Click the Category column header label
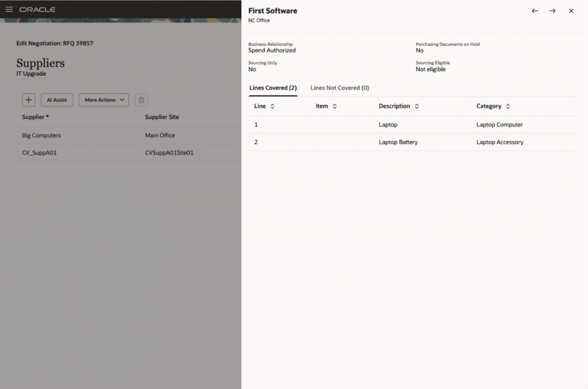The image size is (588, 389). tap(489, 106)
